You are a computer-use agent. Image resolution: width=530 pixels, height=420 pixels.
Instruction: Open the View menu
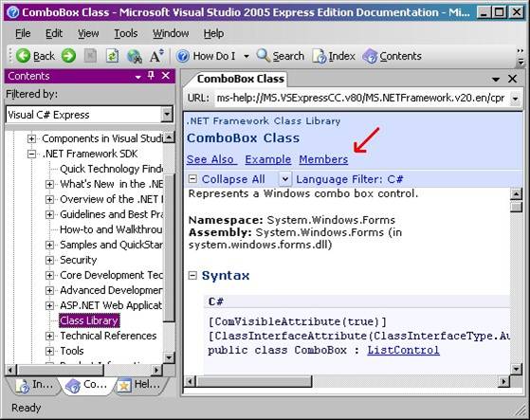click(88, 33)
